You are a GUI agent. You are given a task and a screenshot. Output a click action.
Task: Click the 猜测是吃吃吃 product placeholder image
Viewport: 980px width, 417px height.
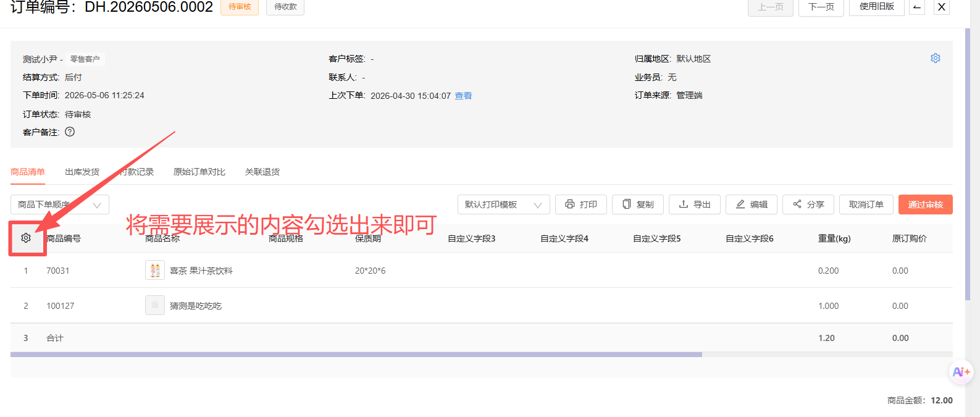click(x=155, y=305)
